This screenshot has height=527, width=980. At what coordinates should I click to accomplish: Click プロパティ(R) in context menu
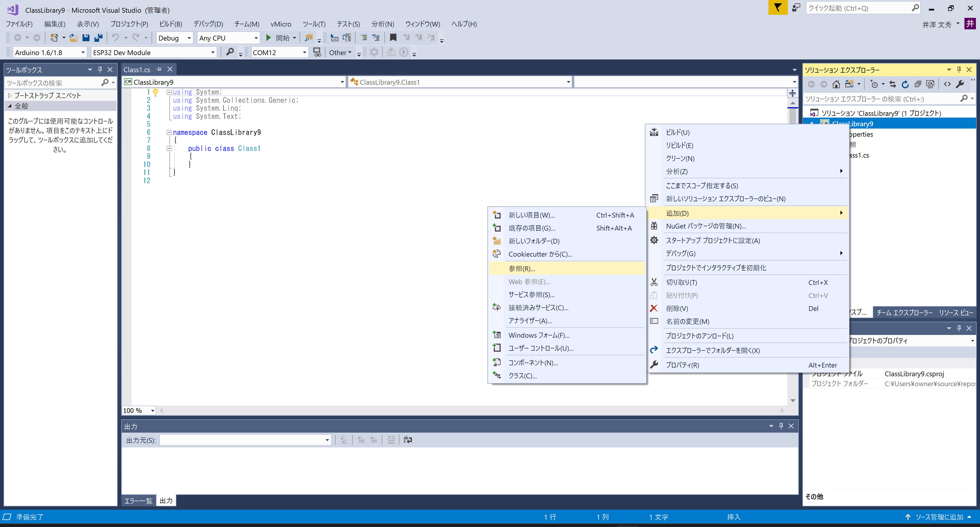[748, 365]
